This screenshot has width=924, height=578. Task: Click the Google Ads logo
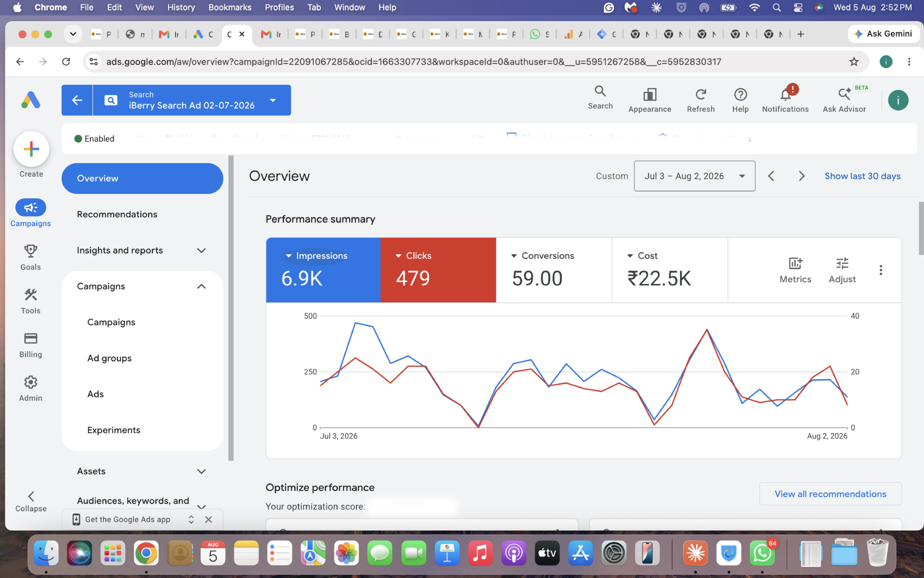pos(31,100)
